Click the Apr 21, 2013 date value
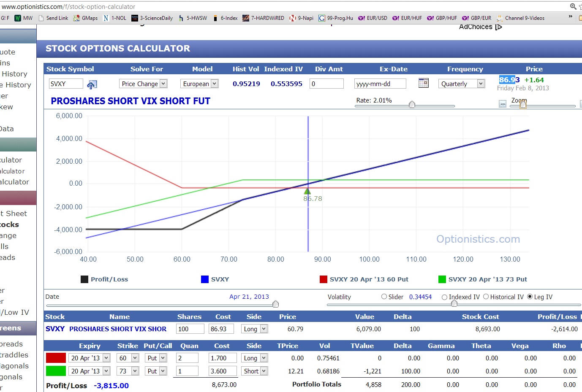582x392 pixels. pos(249,297)
